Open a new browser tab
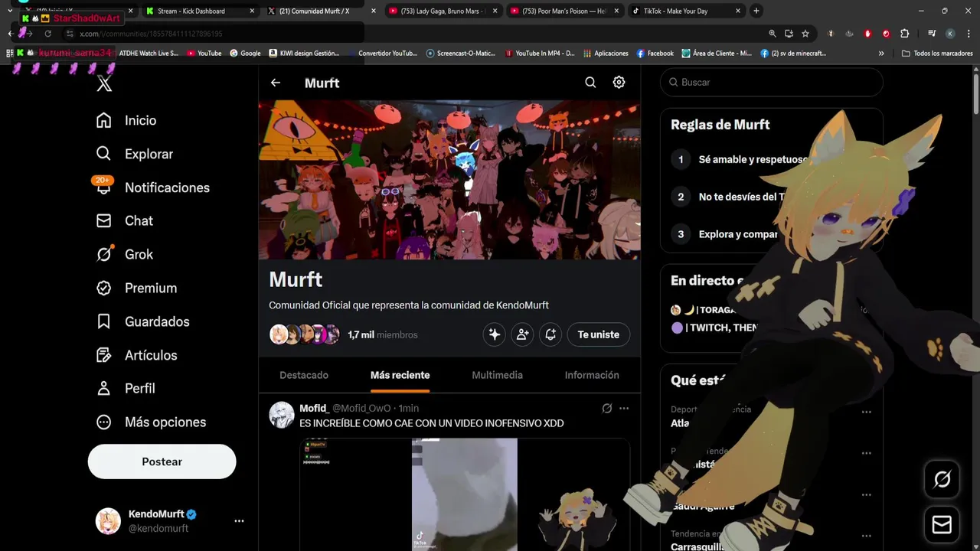The width and height of the screenshot is (980, 551). [756, 11]
